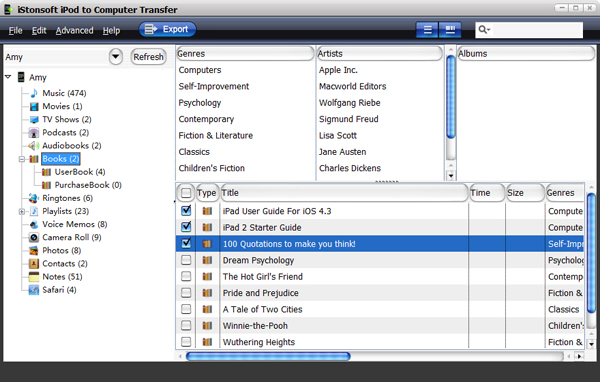Screen dimensions: 600x382
Task: Click the Camera Roll icon
Action: tap(34, 237)
